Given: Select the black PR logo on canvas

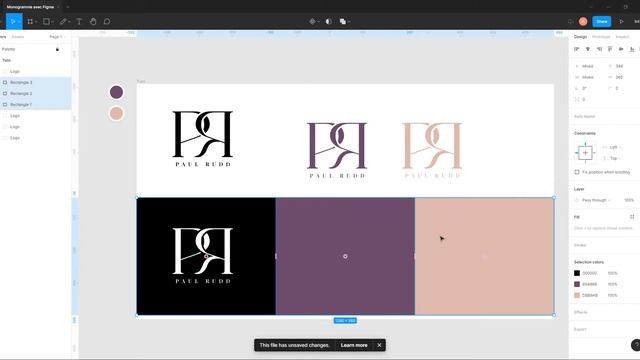Looking at the screenshot, I should [x=203, y=138].
